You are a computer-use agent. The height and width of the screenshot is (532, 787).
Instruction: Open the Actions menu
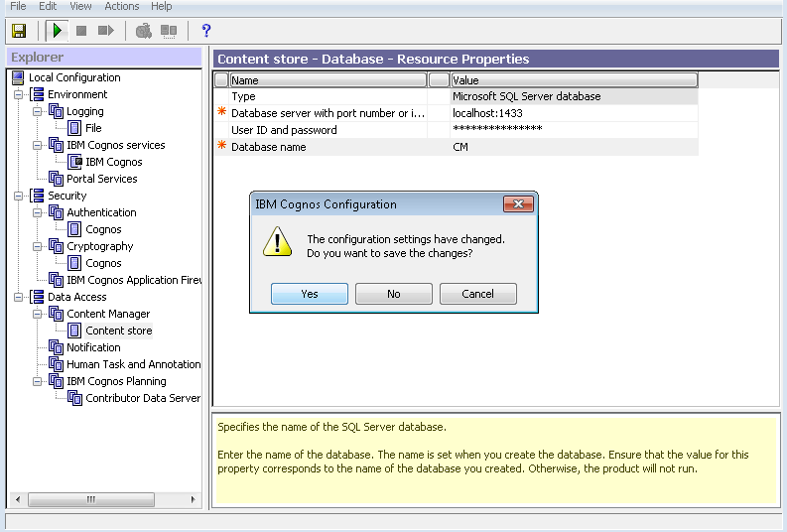tap(121, 6)
